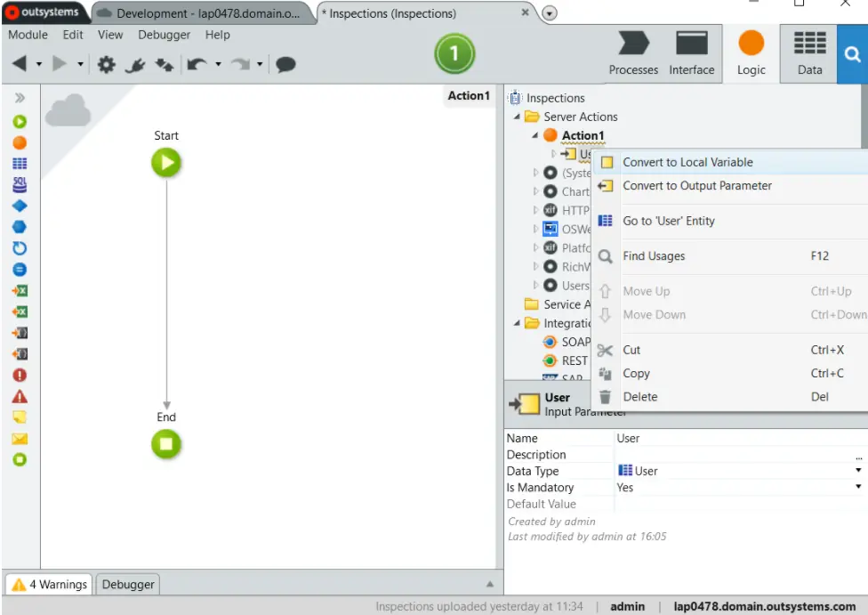Open the View menu
Image resolution: width=868 pixels, height=615 pixels.
pyautogui.click(x=110, y=35)
